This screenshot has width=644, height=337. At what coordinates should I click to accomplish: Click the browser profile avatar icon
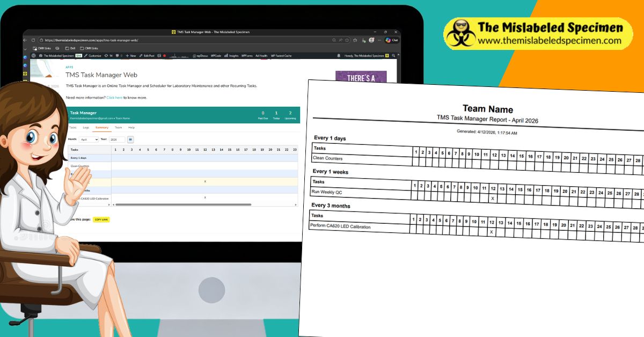click(x=371, y=40)
